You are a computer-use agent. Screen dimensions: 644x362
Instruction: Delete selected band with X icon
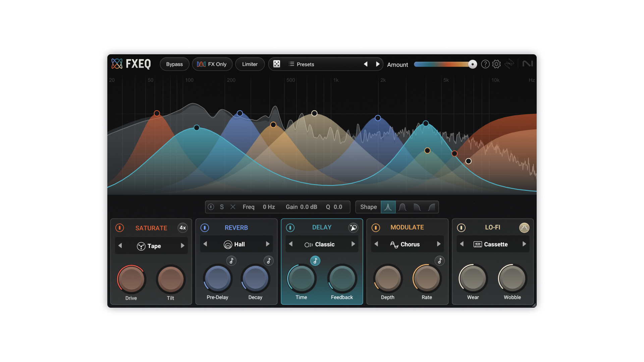point(233,207)
